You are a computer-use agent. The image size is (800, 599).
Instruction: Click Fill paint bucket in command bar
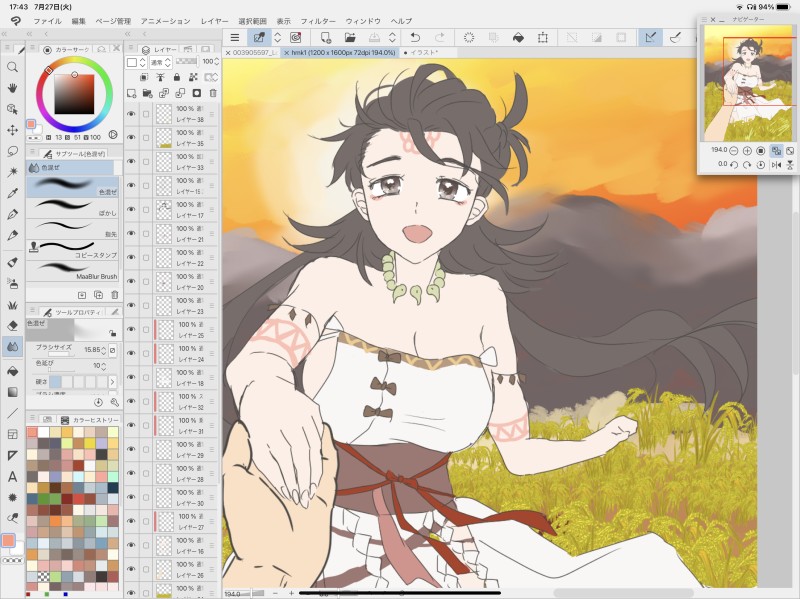518,37
